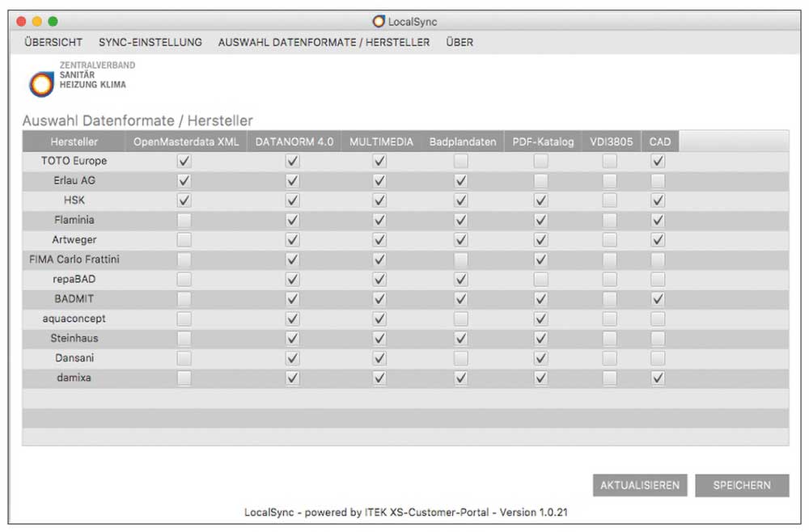Select the damixa manufacturer name
The image size is (809, 532).
coord(74,378)
